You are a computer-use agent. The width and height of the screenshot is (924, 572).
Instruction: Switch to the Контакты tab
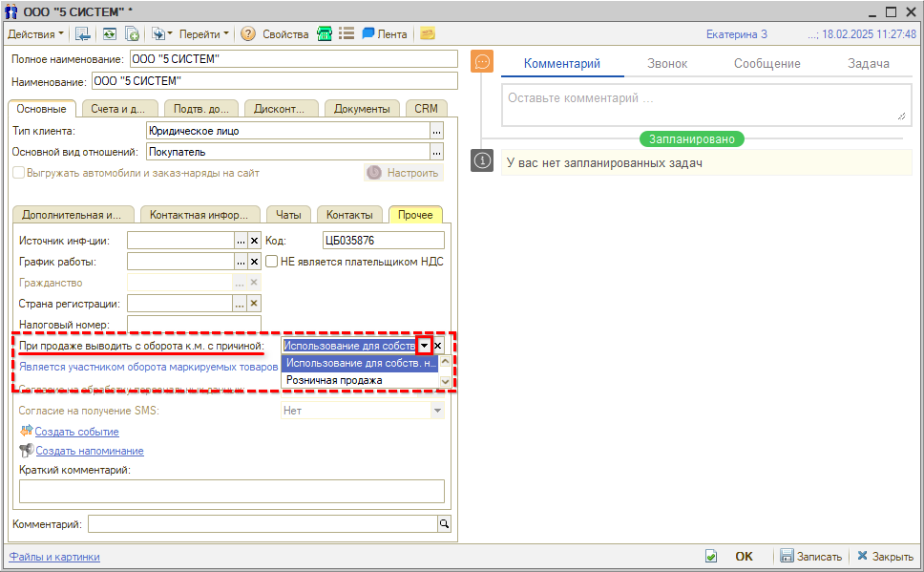[x=349, y=215]
